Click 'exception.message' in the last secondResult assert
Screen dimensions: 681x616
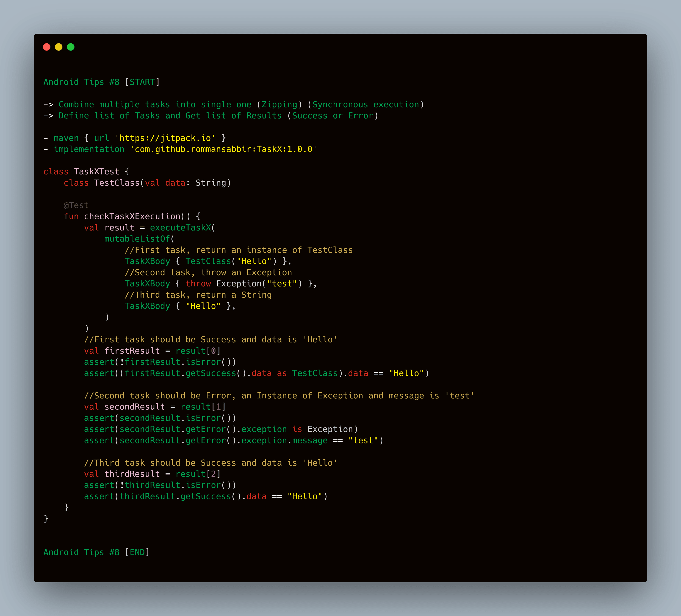point(284,440)
